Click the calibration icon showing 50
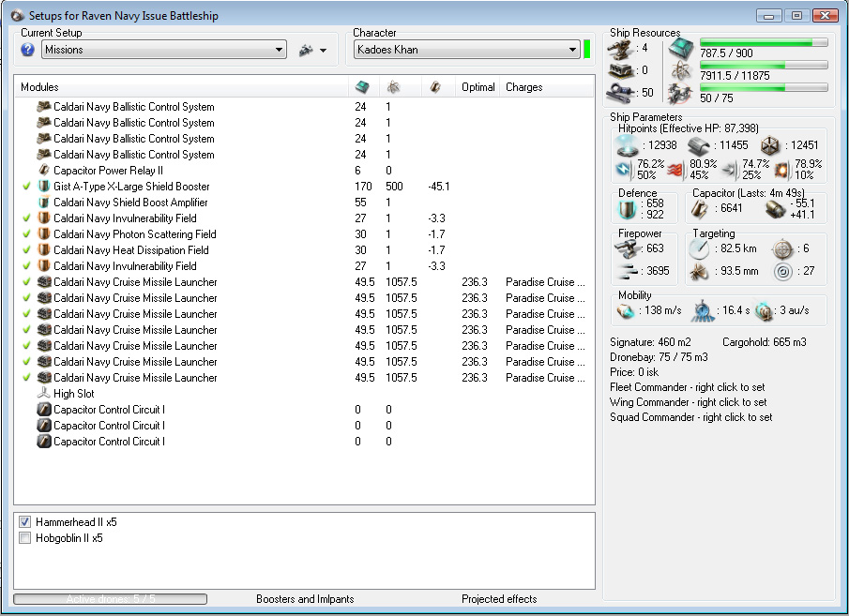 (620, 93)
